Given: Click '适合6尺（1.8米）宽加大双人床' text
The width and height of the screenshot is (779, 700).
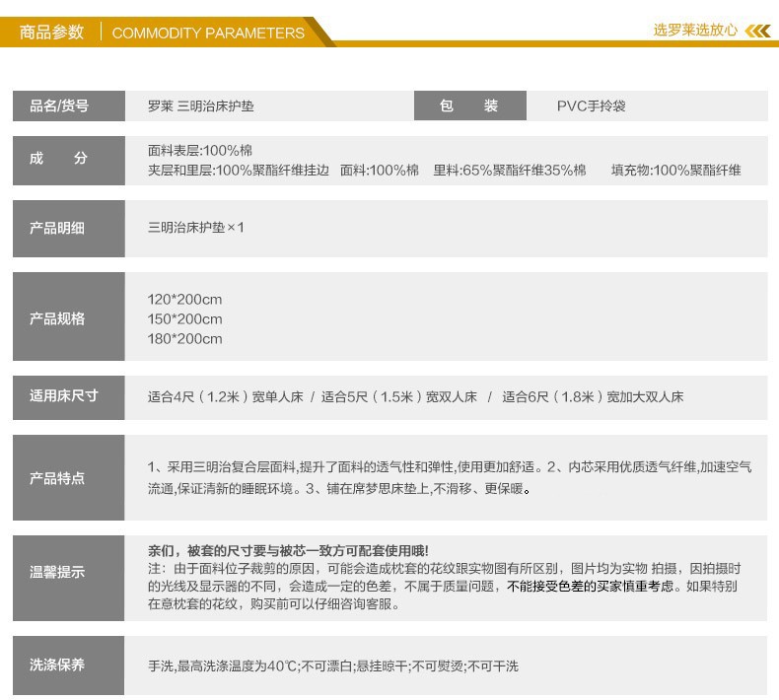Looking at the screenshot, I should click(x=593, y=396).
